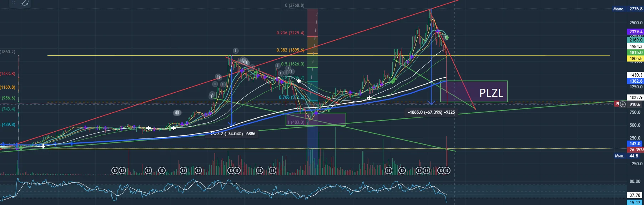This screenshot has height=205, width=644.
Task: Click the white 1430.3 price tag
Action: pos(635,75)
